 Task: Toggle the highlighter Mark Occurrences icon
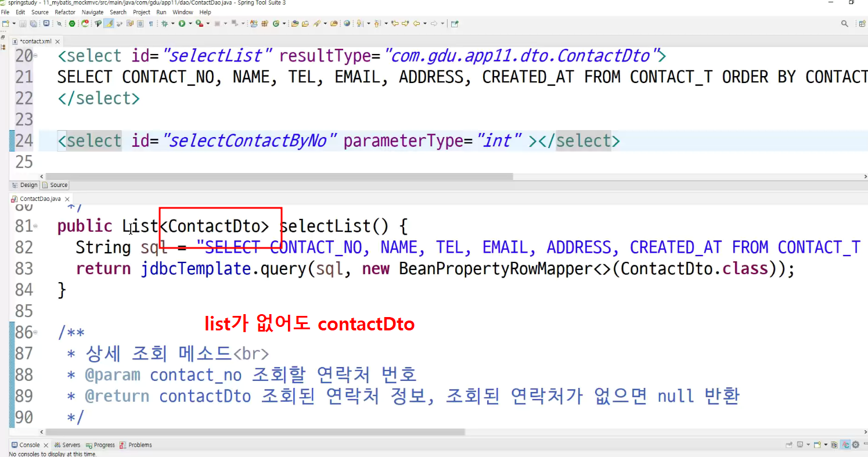click(109, 24)
